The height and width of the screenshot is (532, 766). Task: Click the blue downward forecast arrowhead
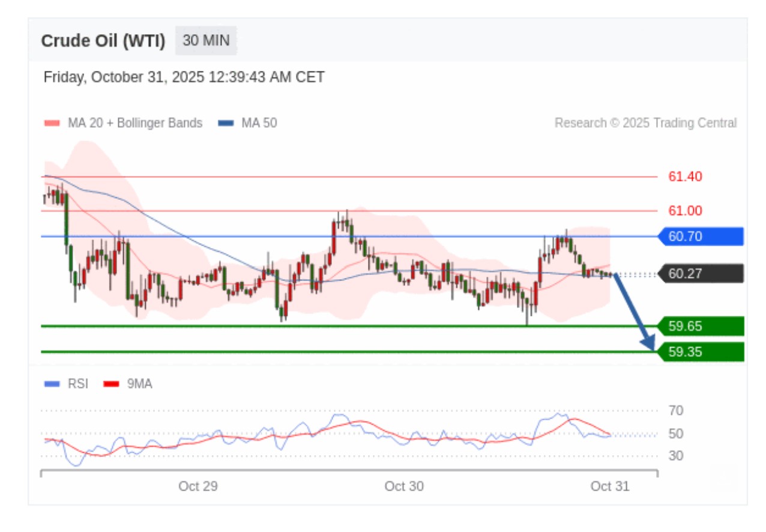[x=648, y=344]
